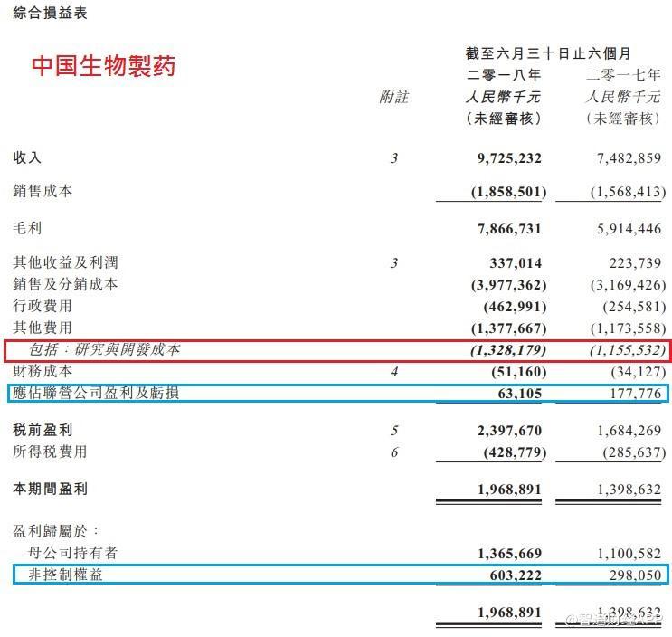Click note number 5 beside 税前盈利

point(394,431)
